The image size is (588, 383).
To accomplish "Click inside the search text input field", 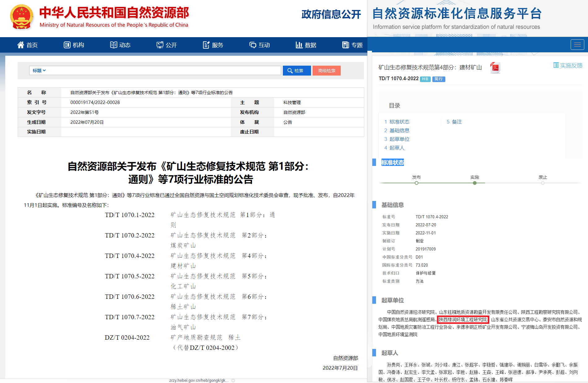I will (x=164, y=71).
